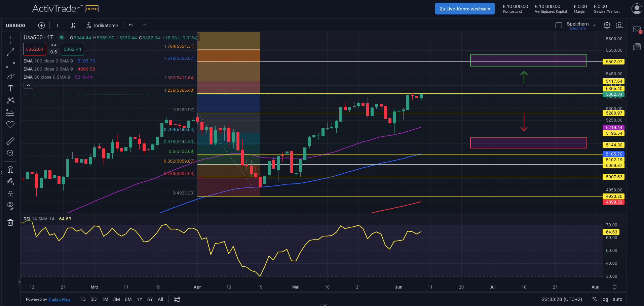The image size is (644, 306).
Task: Switch to the 1Y timeframe
Action: (x=139, y=299)
